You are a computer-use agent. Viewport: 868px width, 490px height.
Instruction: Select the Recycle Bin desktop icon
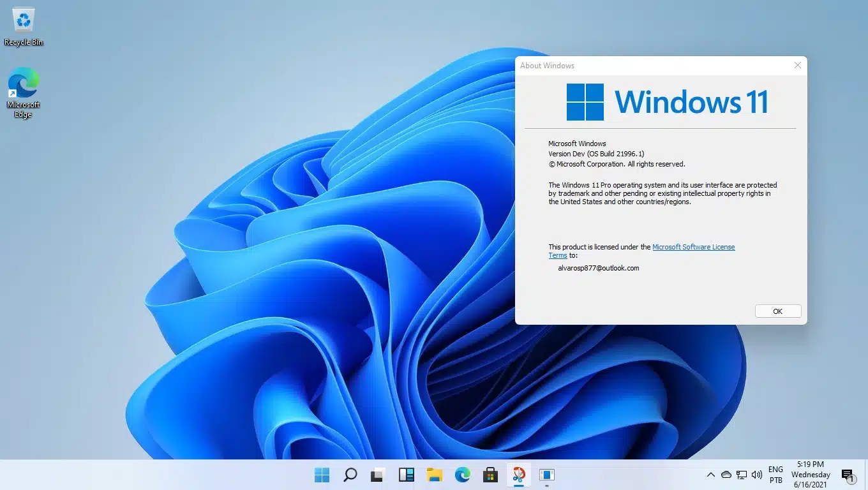pos(24,27)
